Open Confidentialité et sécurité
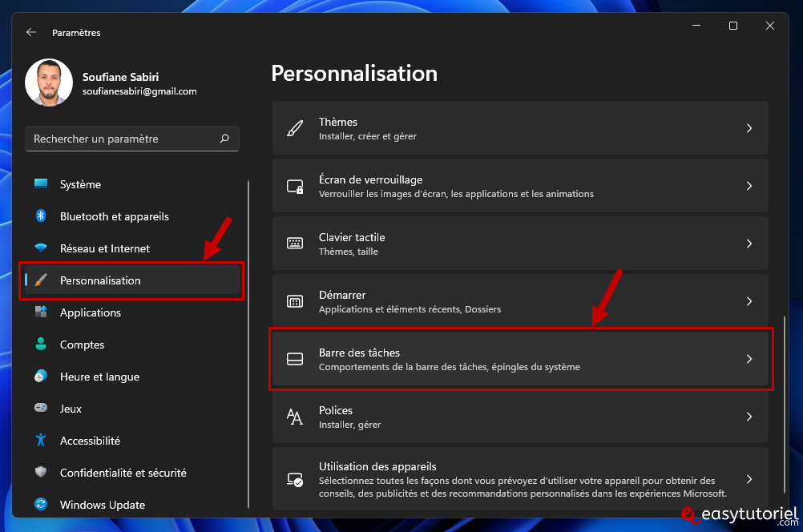803x532 pixels. tap(132, 473)
